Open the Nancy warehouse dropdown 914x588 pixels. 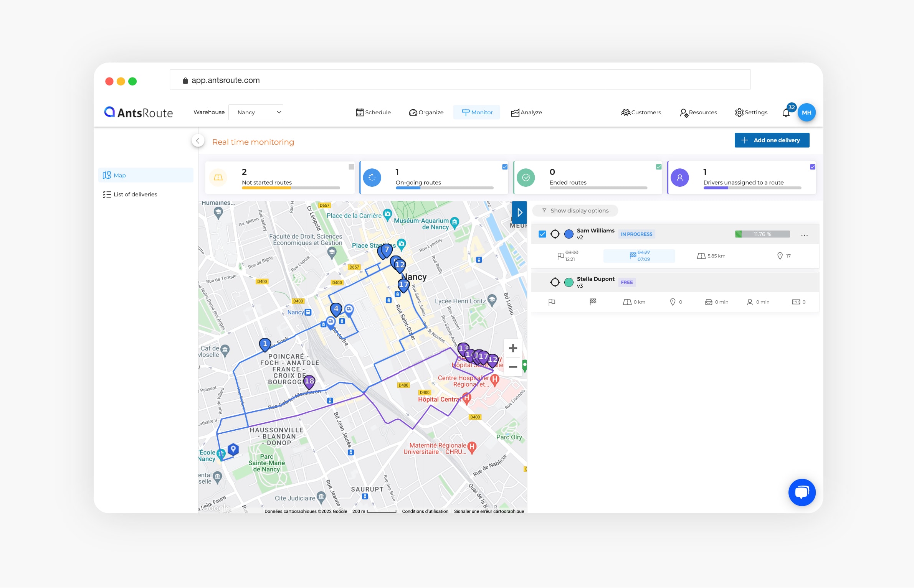click(256, 112)
